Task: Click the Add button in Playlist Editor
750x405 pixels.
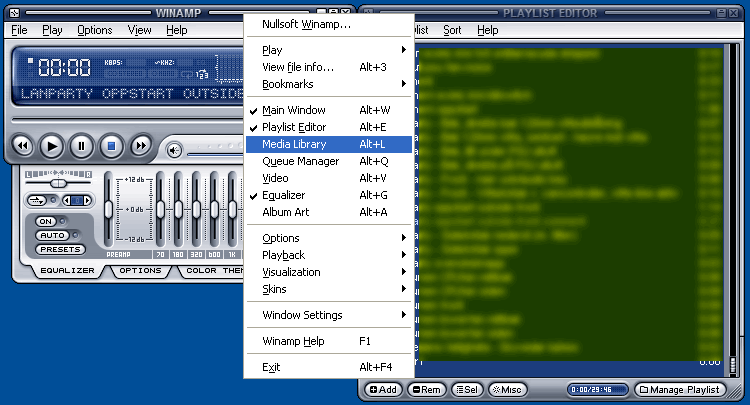Action: click(x=383, y=390)
